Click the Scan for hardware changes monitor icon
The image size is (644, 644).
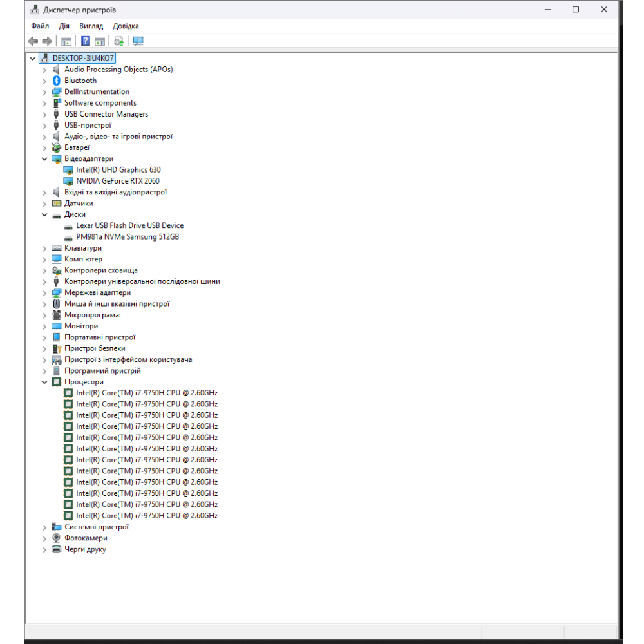[138, 41]
